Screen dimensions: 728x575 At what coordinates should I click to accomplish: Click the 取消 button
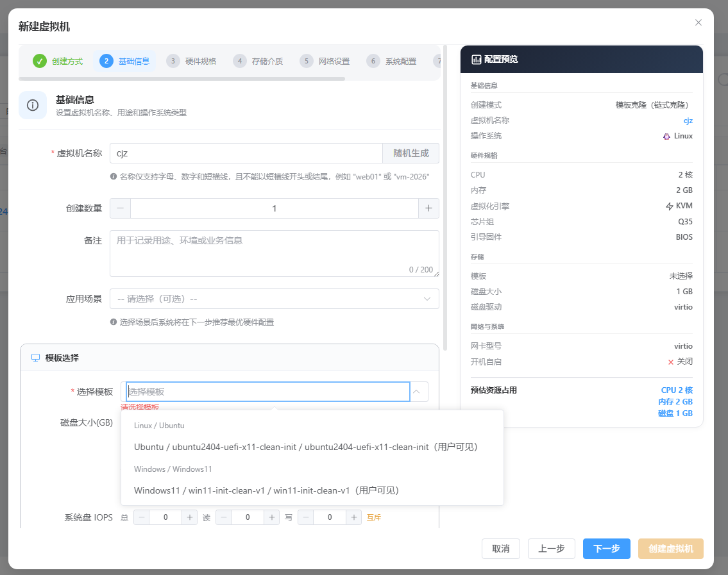[x=500, y=549]
